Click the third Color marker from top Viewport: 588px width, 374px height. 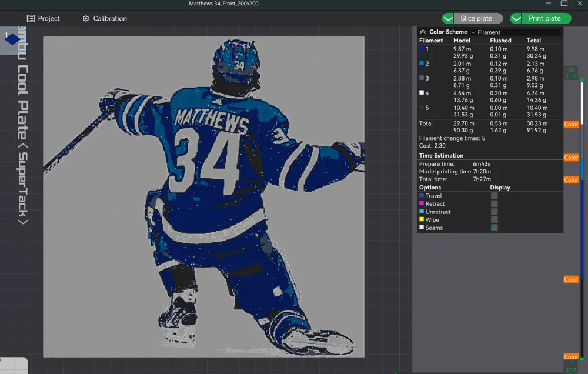click(x=571, y=180)
